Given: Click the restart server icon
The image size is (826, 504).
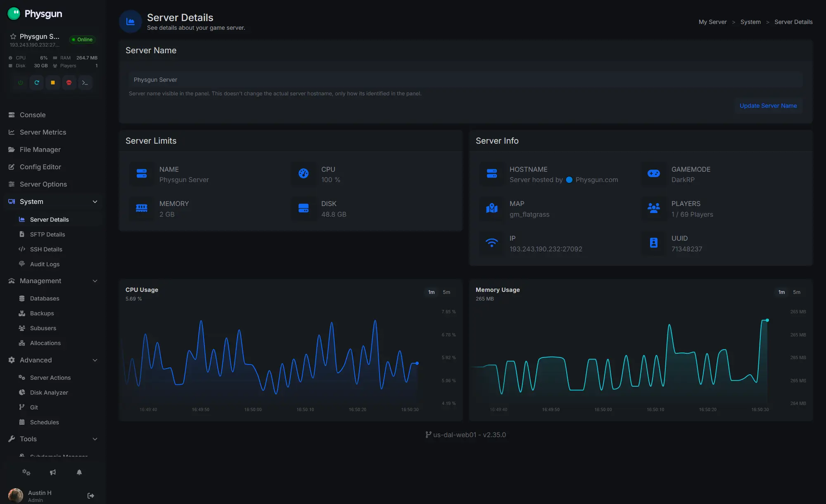Looking at the screenshot, I should point(37,83).
